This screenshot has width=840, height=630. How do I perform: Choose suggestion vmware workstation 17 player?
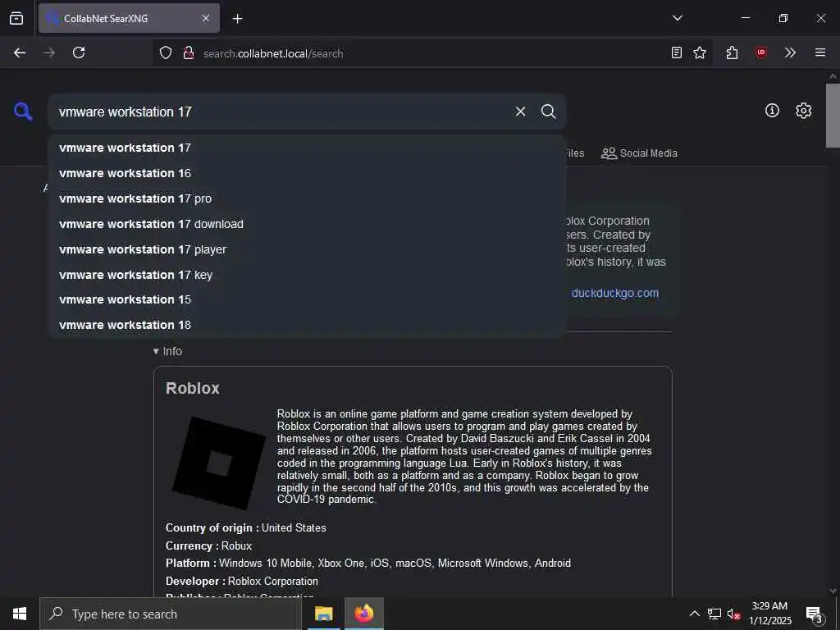[x=307, y=249]
